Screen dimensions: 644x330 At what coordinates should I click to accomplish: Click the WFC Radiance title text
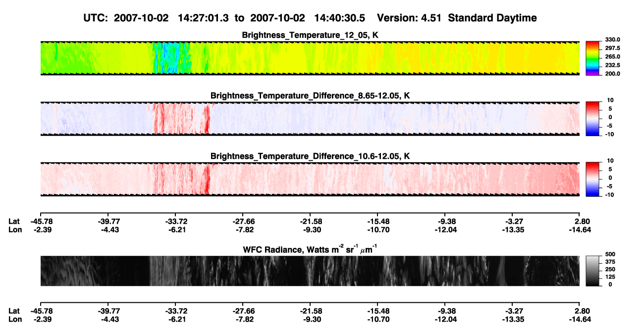(x=310, y=248)
